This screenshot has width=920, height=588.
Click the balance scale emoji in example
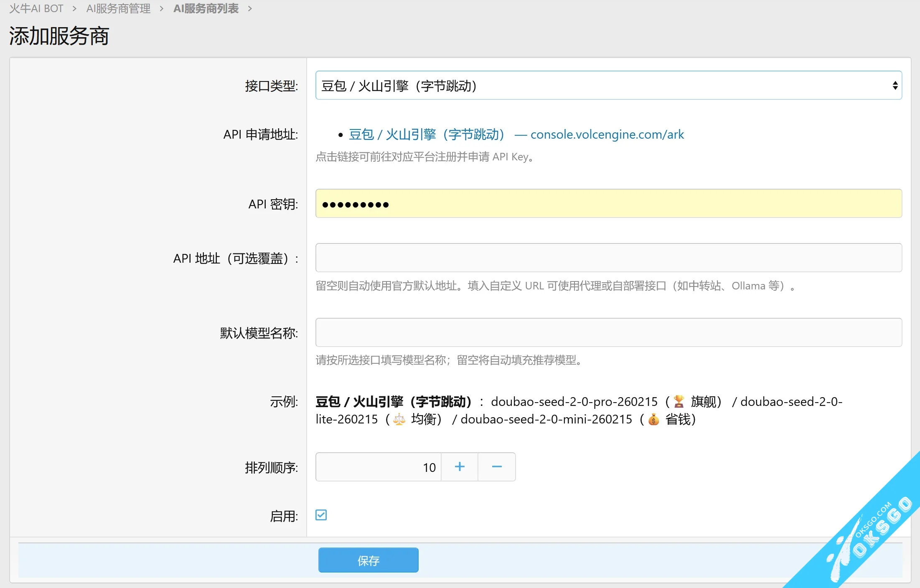[x=399, y=419]
